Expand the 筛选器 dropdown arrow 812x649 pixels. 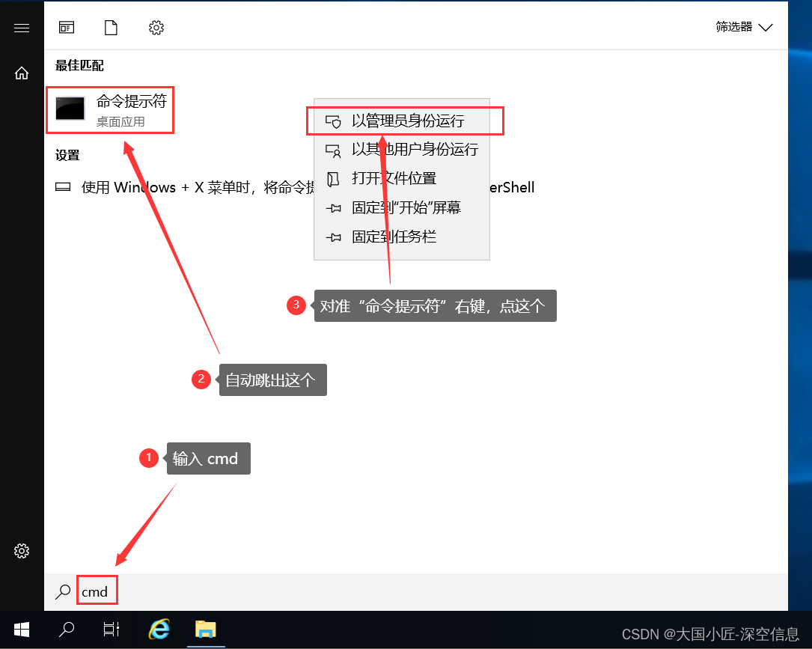766,27
